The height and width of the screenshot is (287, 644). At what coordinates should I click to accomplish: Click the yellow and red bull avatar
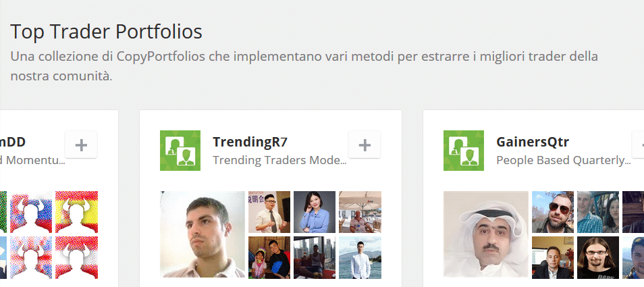[x=77, y=212]
